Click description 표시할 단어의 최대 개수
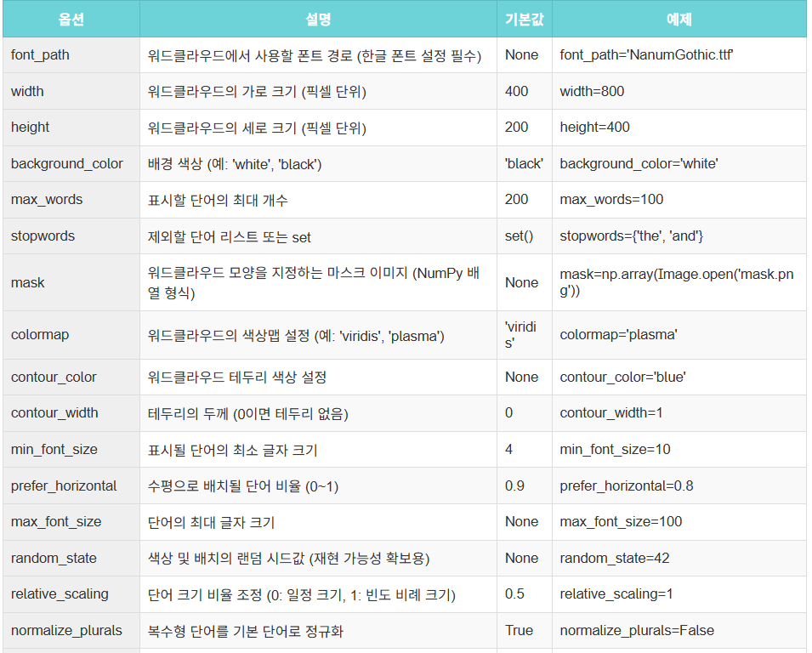This screenshot has width=812, height=653. [218, 200]
